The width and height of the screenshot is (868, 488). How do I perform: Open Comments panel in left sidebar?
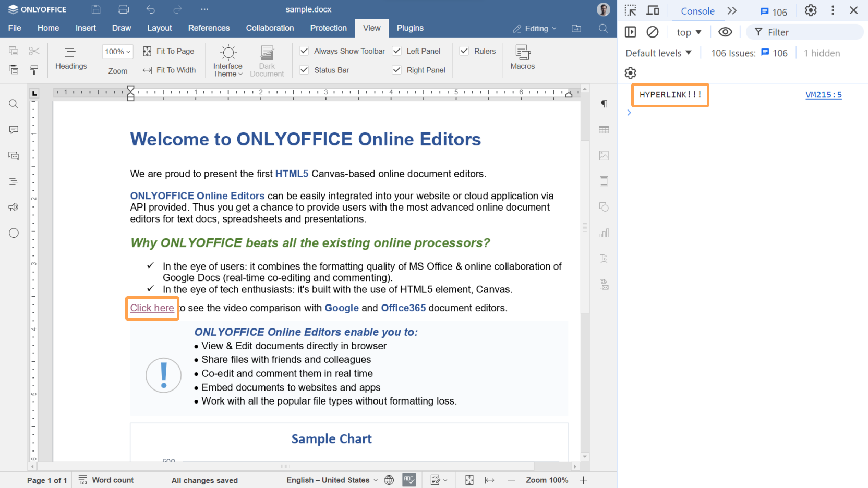pos(14,130)
